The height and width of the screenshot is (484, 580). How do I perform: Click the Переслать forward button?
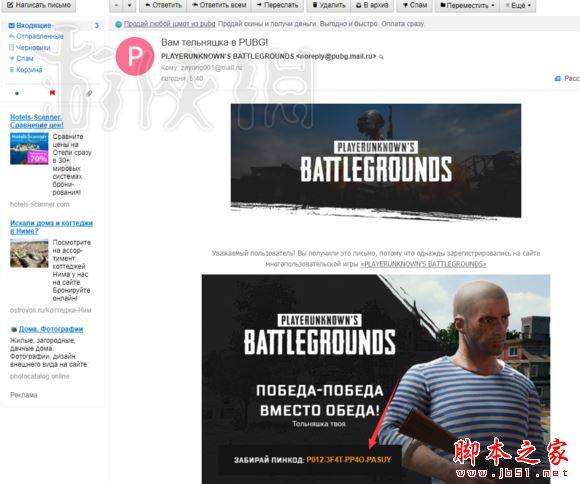(277, 5)
